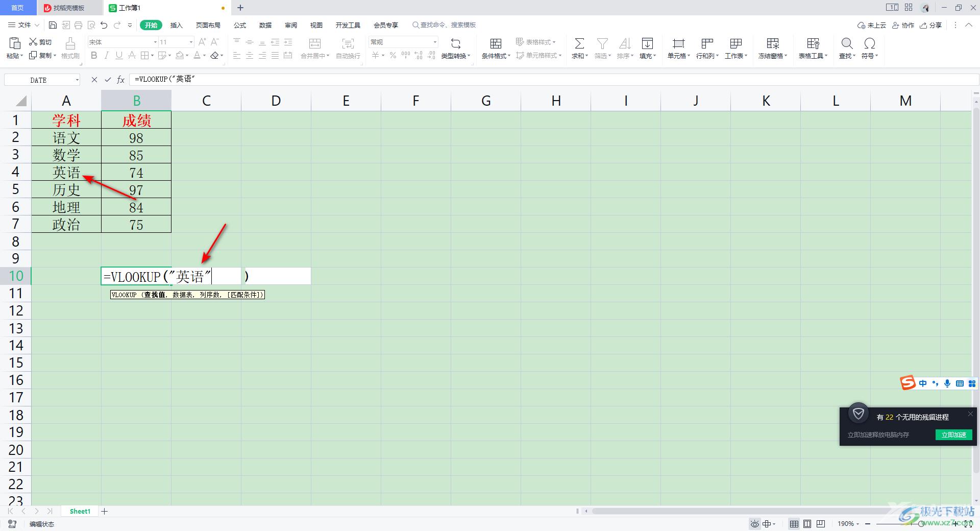The width and height of the screenshot is (980, 531).
Task: Click the Sort (排序) icon
Action: [x=625, y=43]
